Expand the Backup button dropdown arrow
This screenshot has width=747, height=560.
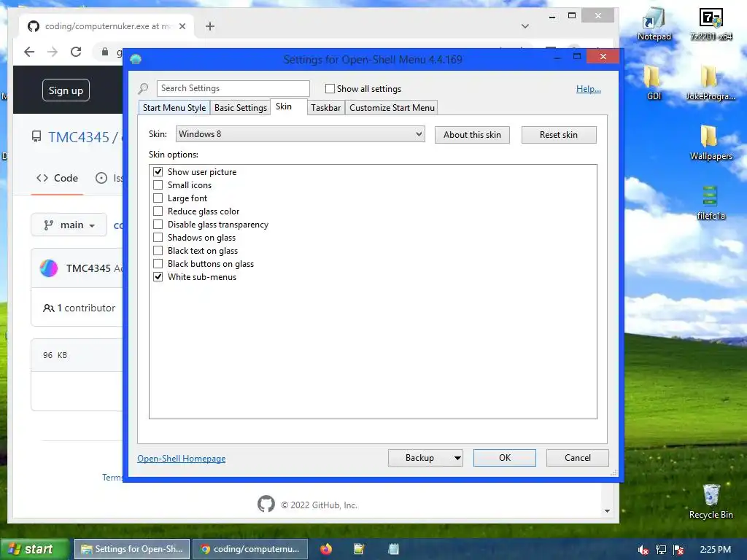pos(457,458)
